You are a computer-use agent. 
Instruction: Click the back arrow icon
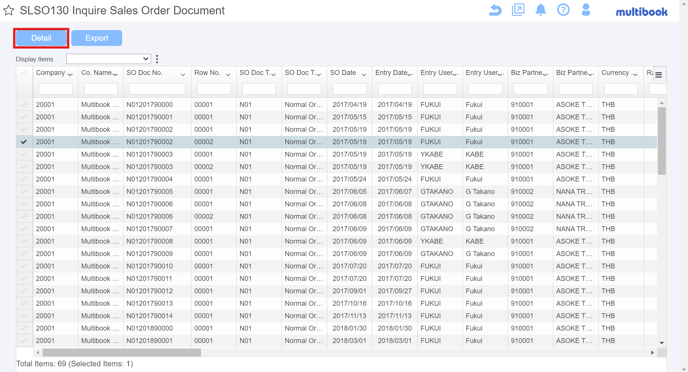pyautogui.click(x=495, y=10)
